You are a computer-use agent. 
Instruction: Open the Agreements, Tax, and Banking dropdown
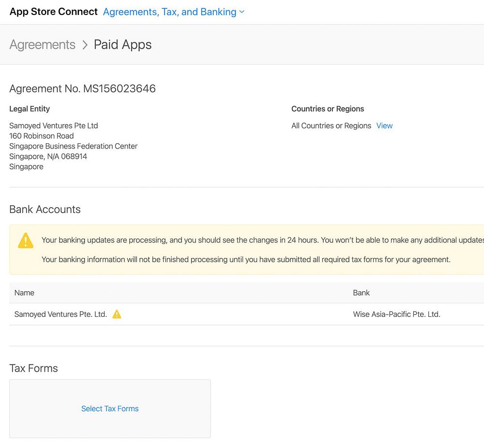click(x=169, y=12)
